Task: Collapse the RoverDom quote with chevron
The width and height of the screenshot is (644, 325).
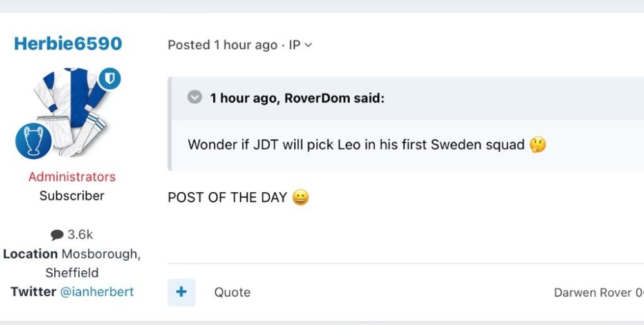Action: [194, 97]
